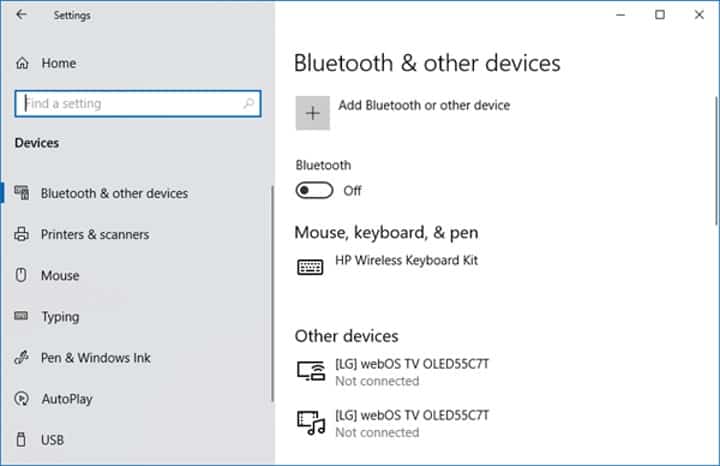Select first [LG] webOS TV OLED55C7T entry
The image size is (720, 466).
412,364
